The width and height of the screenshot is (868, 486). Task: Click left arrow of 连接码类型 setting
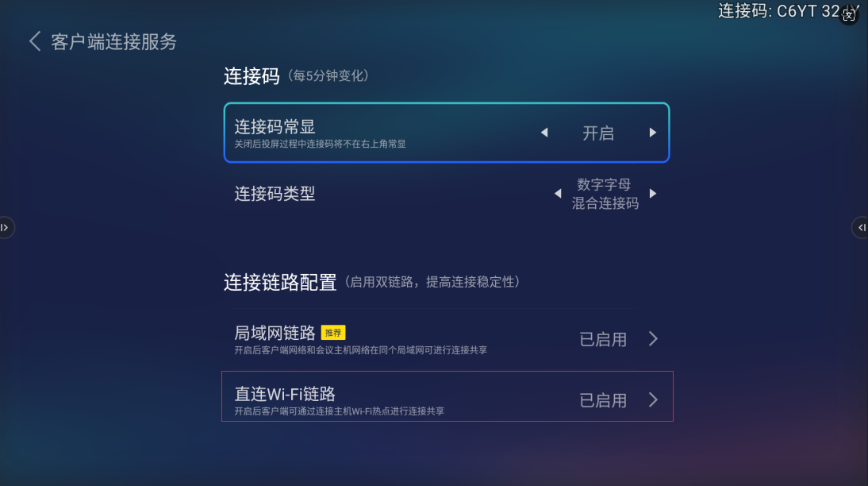(557, 193)
